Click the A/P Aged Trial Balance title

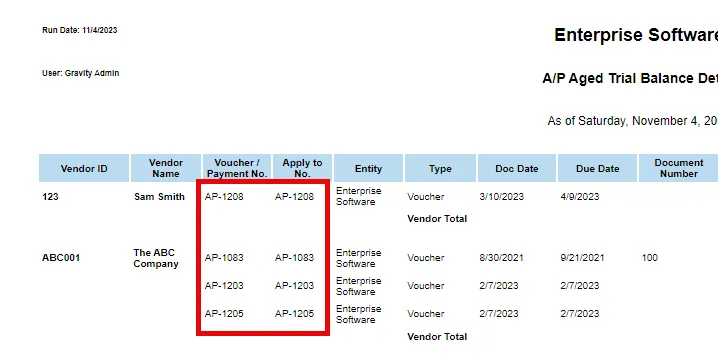pos(630,78)
